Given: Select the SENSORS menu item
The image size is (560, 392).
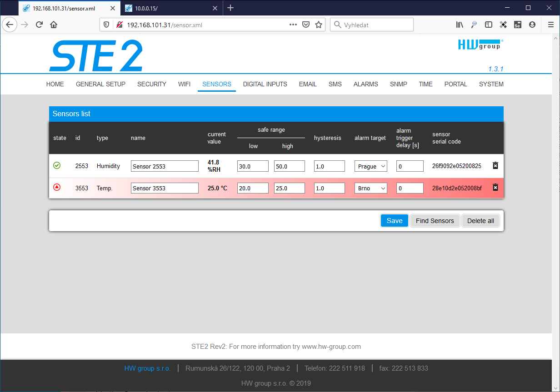Looking at the screenshot, I should pyautogui.click(x=217, y=84).
